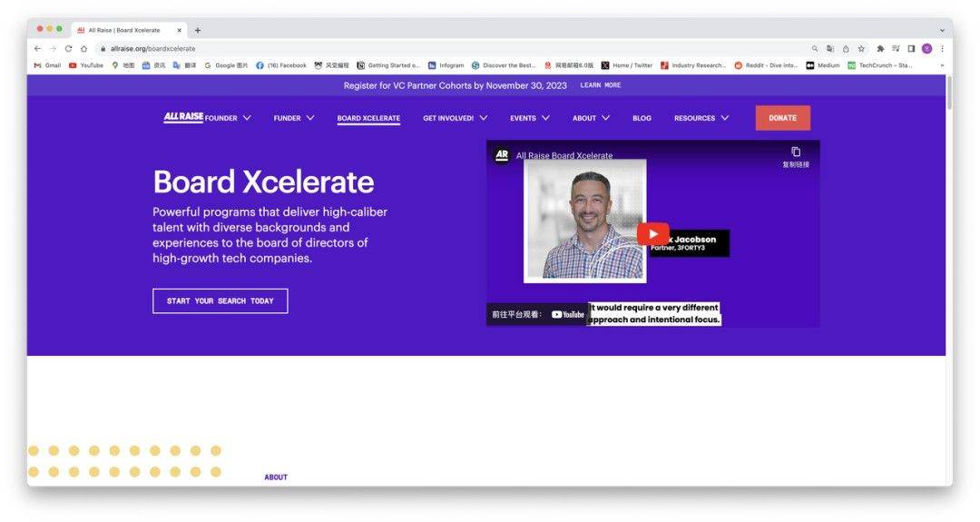The width and height of the screenshot is (980, 522).
Task: Open the Industry Research bookmark
Action: coord(693,65)
